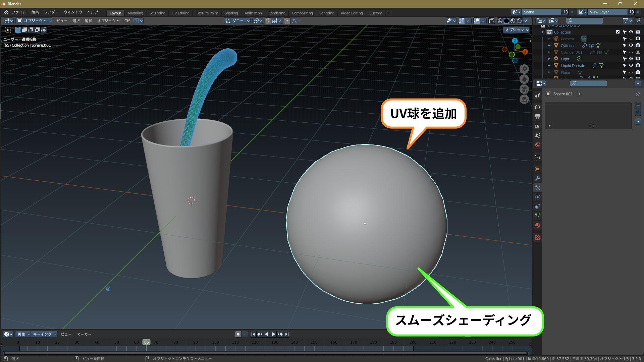Open the レンダー menu
The width and height of the screenshot is (644, 362).
[x=51, y=12]
